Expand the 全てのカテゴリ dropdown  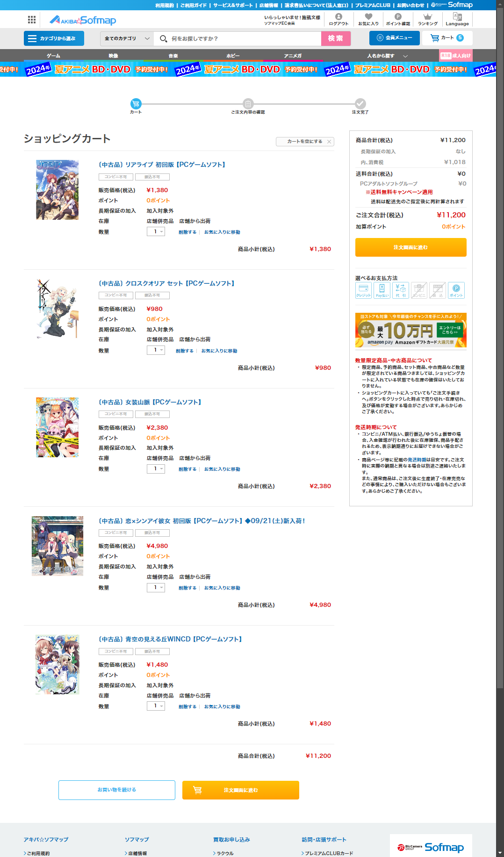pyautogui.click(x=127, y=39)
